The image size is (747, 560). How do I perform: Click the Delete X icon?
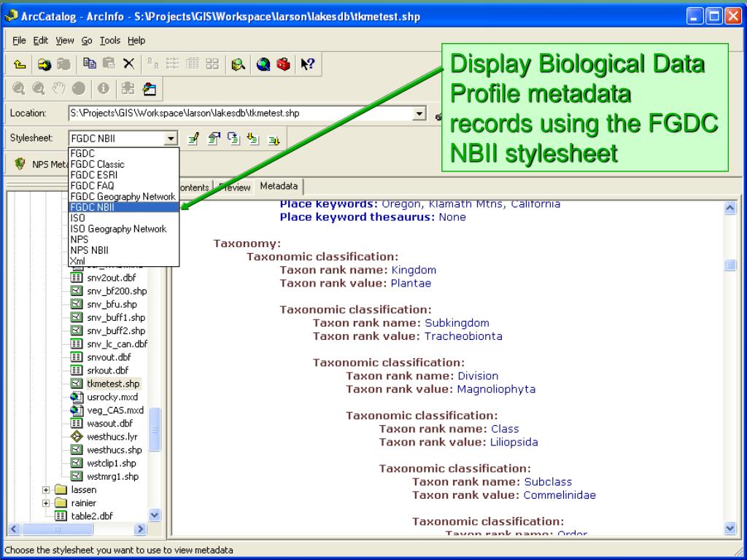(128, 63)
